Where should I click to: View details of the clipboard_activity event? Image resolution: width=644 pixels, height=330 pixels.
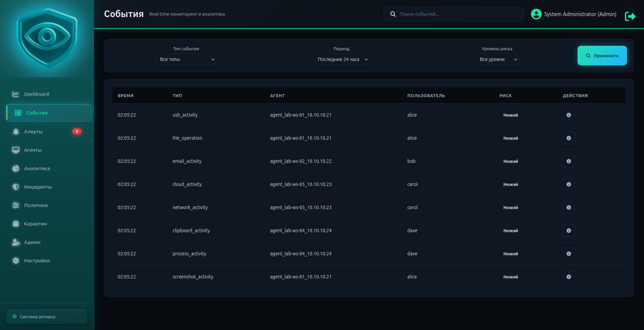point(569,231)
